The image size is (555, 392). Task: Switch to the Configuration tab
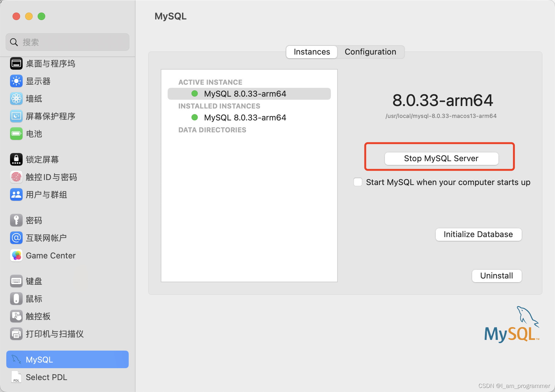tap(370, 52)
